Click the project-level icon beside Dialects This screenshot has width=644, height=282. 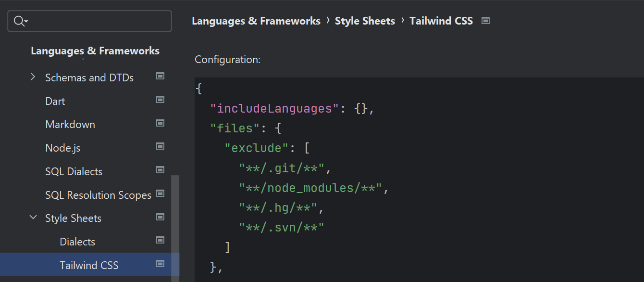(161, 240)
